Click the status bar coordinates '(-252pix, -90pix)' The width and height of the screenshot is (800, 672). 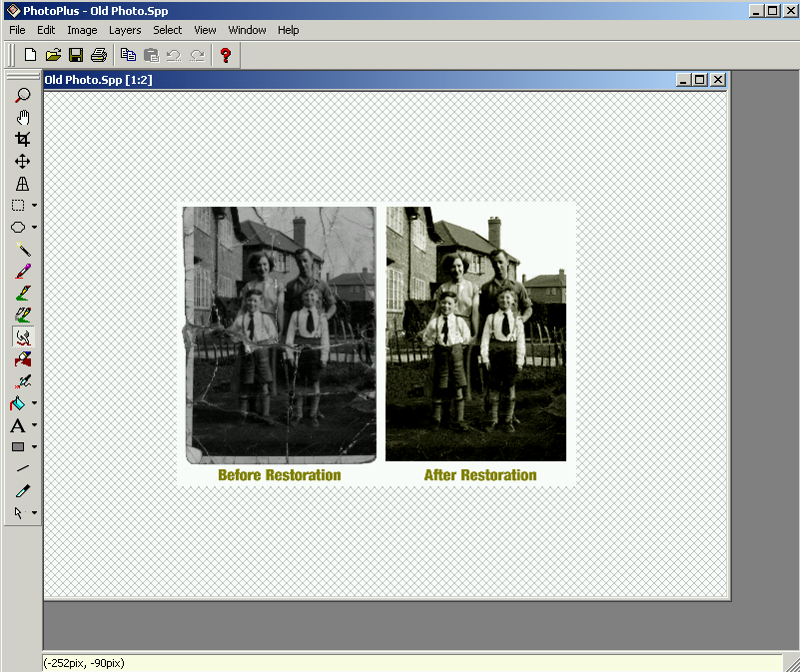tap(84, 663)
